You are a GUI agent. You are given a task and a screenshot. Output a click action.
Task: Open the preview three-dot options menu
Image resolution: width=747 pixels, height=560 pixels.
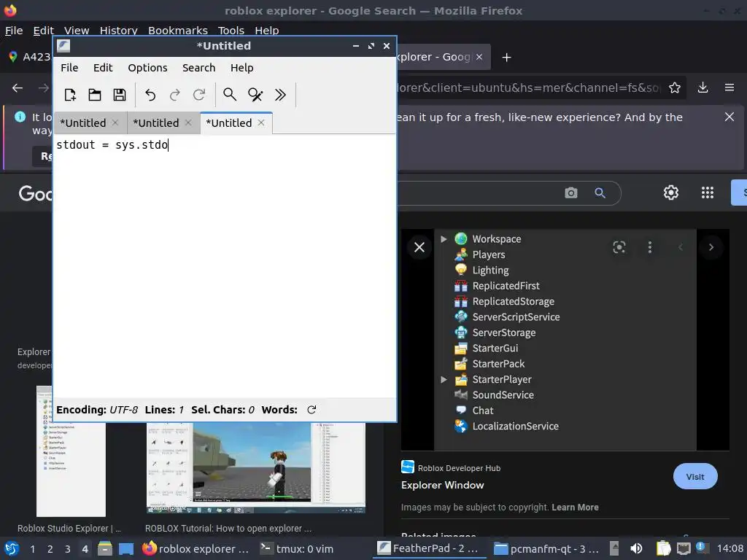pyautogui.click(x=650, y=247)
